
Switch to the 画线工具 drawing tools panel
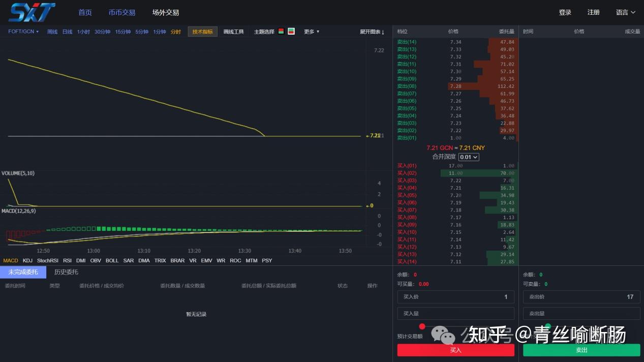pyautogui.click(x=233, y=31)
